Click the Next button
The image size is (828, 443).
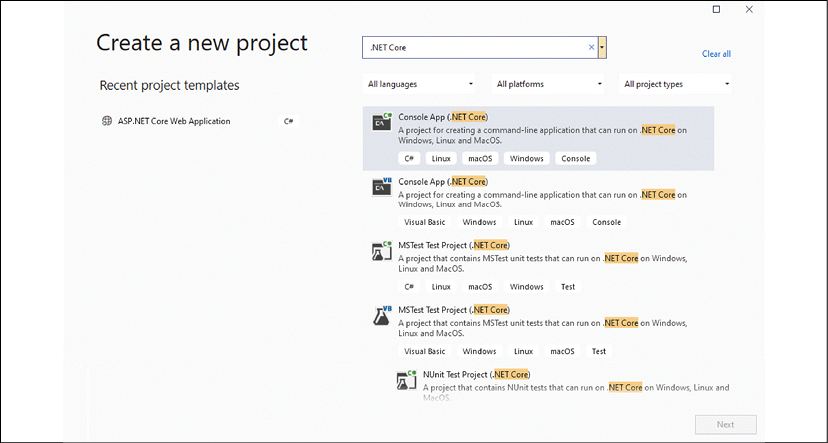tap(726, 425)
